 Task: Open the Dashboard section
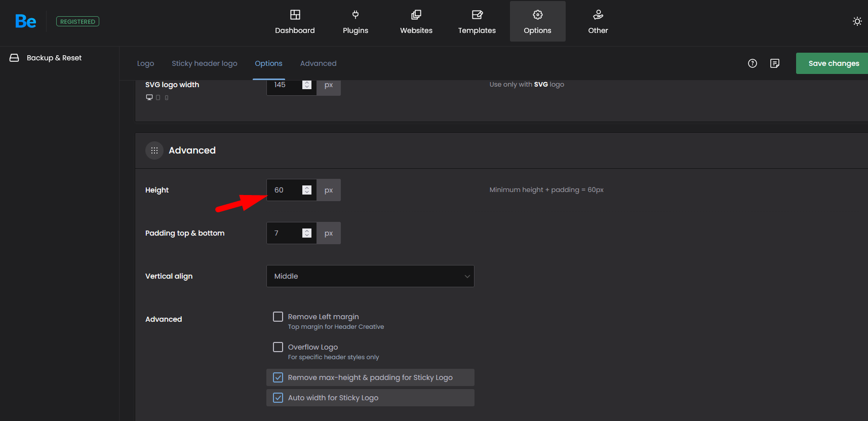(x=295, y=22)
